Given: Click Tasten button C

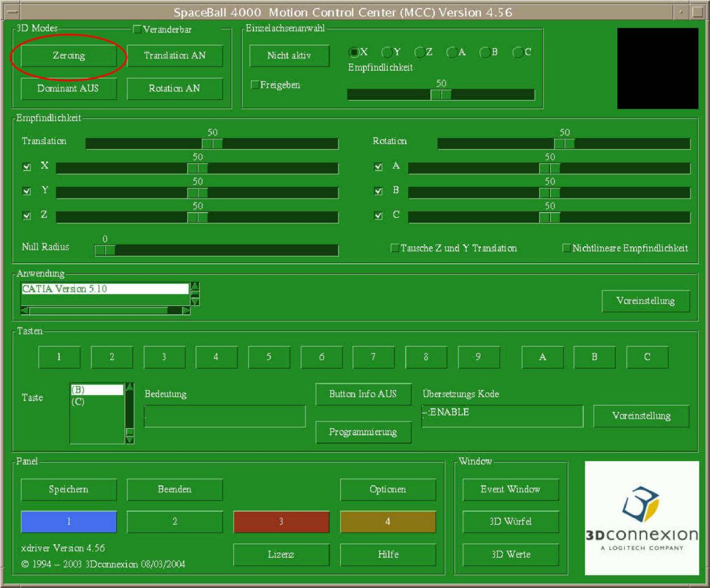Looking at the screenshot, I should coord(647,357).
